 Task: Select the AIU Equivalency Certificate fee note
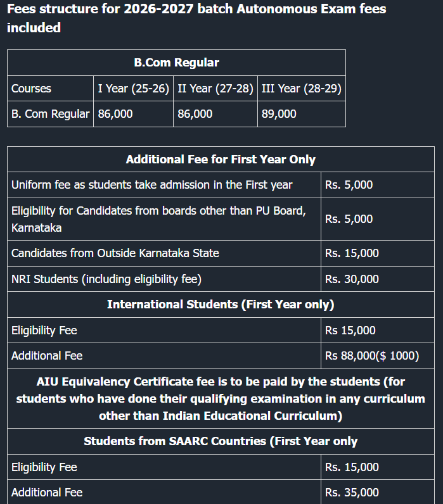(221, 399)
